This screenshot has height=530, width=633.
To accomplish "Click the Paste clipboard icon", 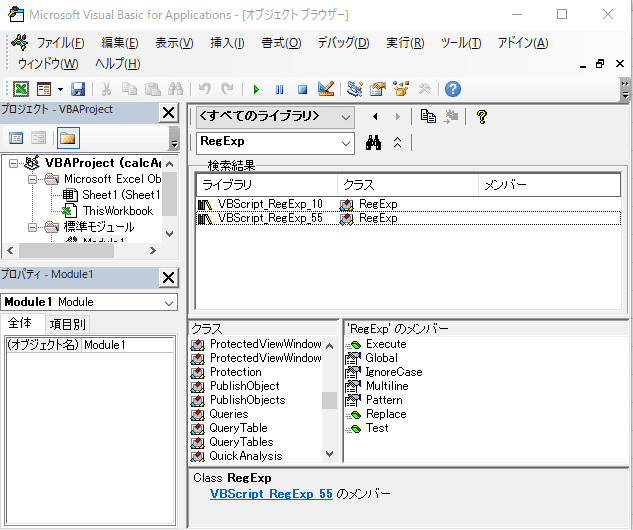I will pos(153,89).
